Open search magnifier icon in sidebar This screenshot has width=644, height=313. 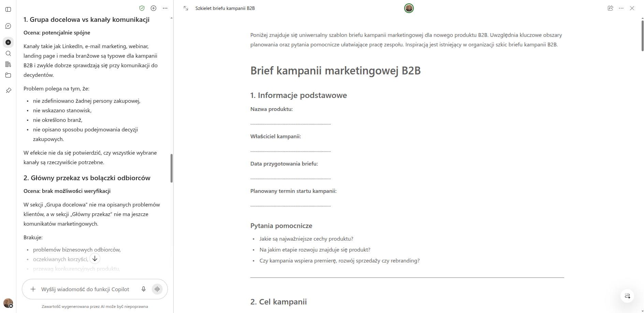(x=8, y=53)
